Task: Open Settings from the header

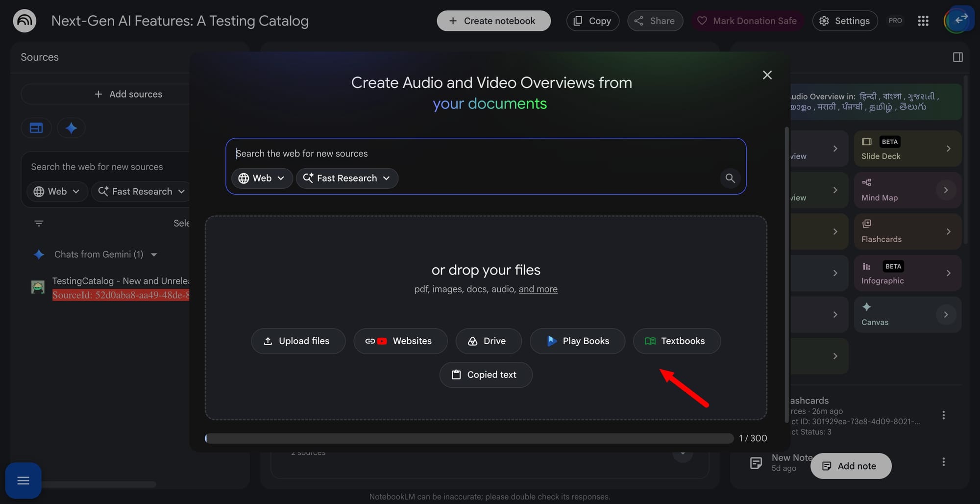Action: click(845, 21)
